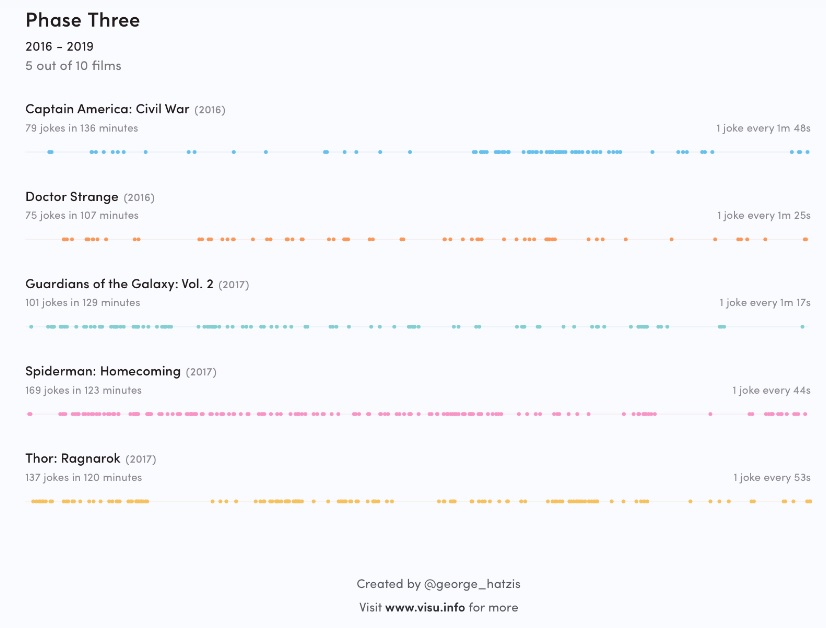Click first pink dot on Spiderman timeline
This screenshot has width=826, height=628.
pyautogui.click(x=29, y=414)
